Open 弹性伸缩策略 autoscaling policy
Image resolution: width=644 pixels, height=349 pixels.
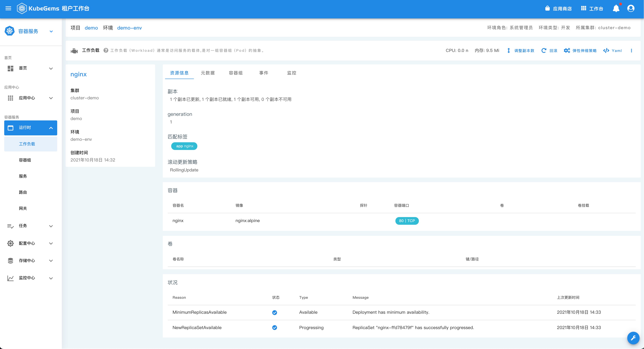(x=584, y=51)
